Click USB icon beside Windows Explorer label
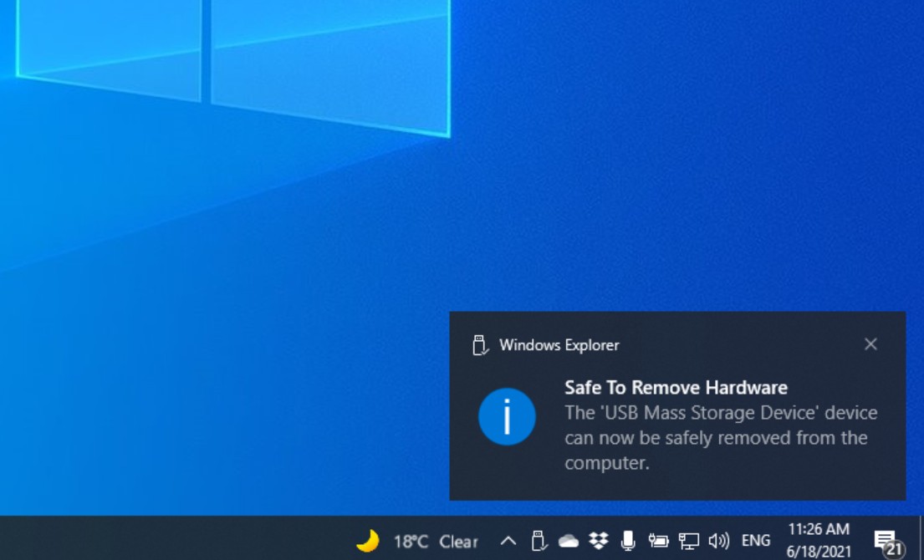The width and height of the screenshot is (924, 560). pos(480,345)
